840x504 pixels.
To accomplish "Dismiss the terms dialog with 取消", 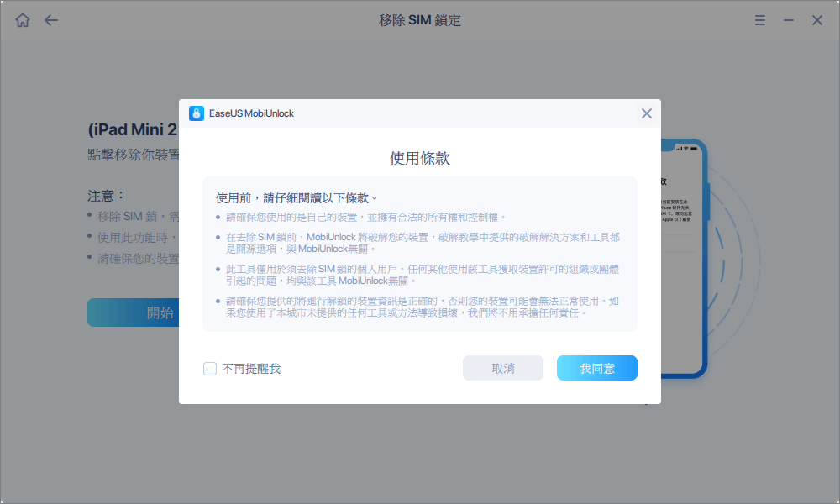I will tap(502, 368).
